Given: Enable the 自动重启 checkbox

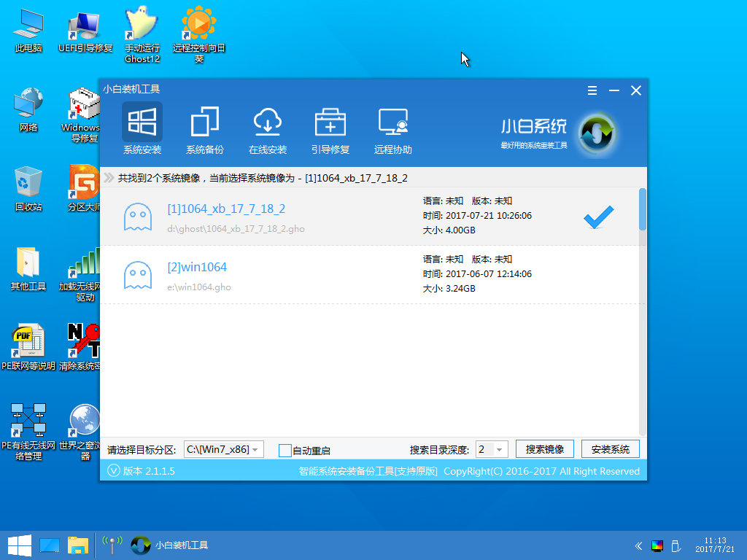Looking at the screenshot, I should pyautogui.click(x=285, y=451).
